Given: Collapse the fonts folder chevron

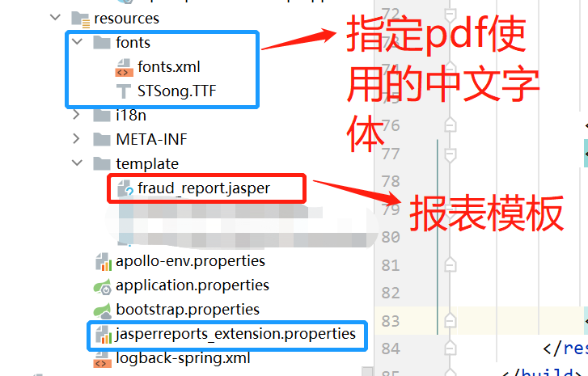Looking at the screenshot, I should click(x=78, y=41).
